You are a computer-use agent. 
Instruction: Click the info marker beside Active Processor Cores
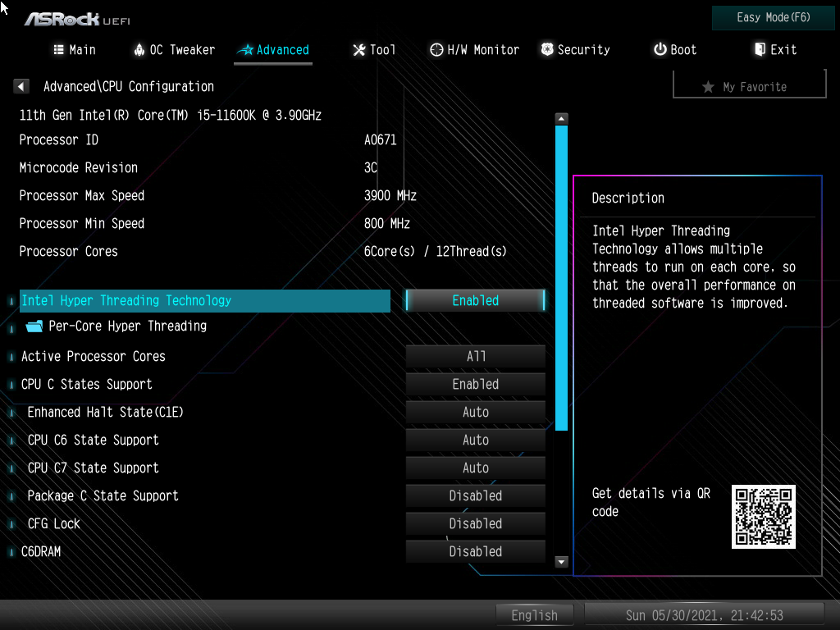click(x=11, y=357)
